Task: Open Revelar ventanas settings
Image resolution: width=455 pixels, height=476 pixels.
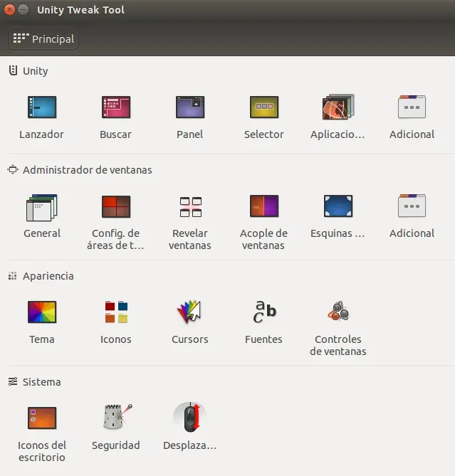Action: 191,207
